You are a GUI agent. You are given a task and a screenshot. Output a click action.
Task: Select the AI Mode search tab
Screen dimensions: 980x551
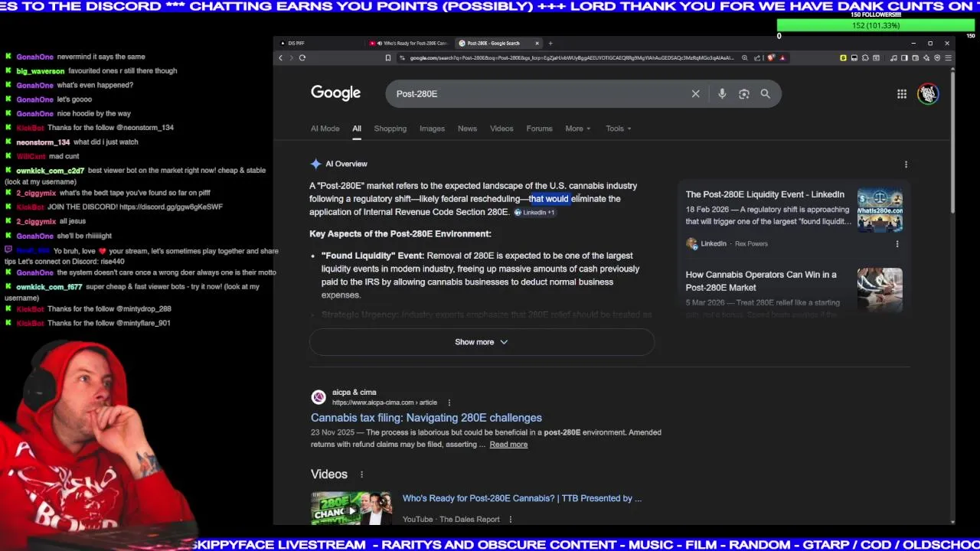325,129
